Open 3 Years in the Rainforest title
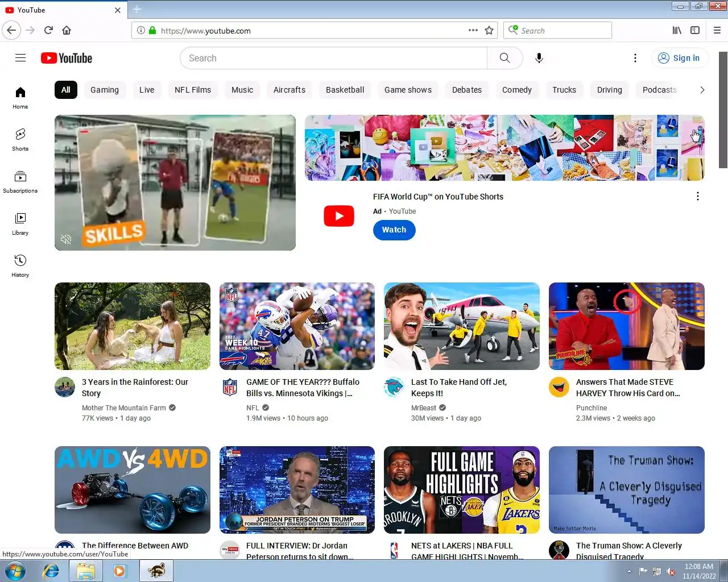Image resolution: width=728 pixels, height=582 pixels. (135, 388)
